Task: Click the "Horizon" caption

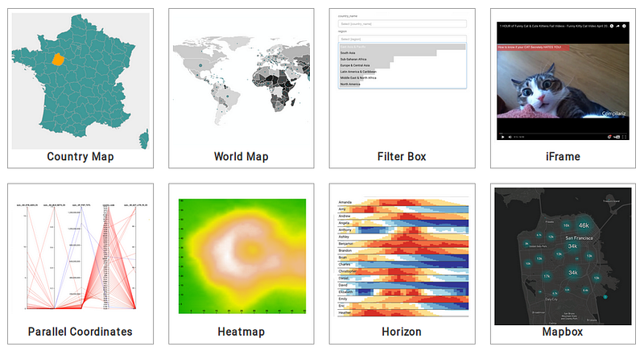Action: pyautogui.click(x=402, y=332)
